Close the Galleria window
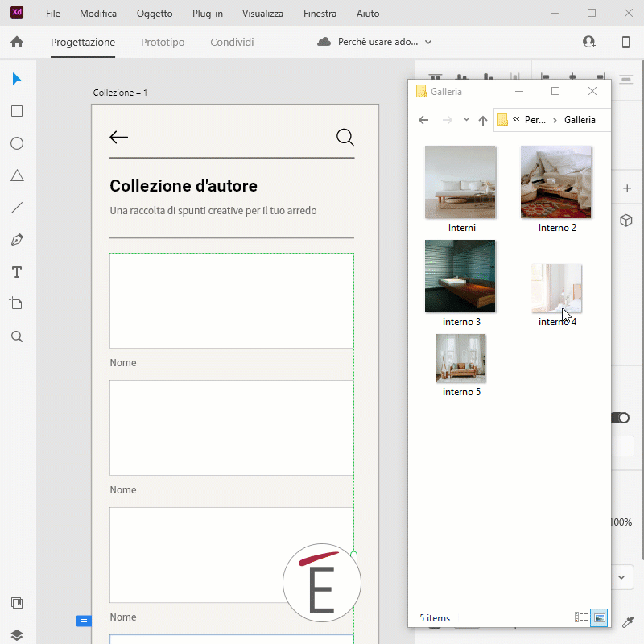The image size is (644, 644). [592, 91]
